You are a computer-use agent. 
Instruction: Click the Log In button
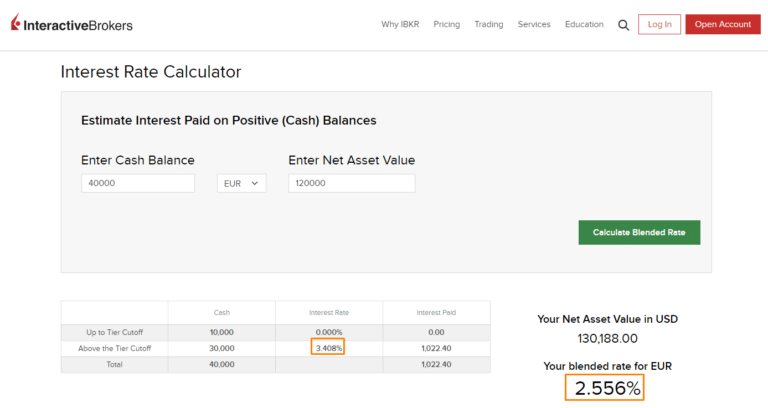pos(659,24)
